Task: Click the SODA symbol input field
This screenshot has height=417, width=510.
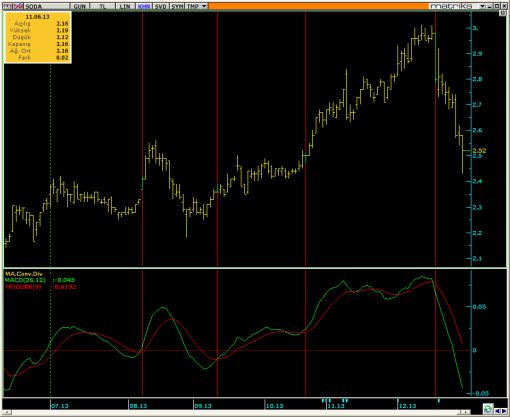Action: tap(46, 6)
